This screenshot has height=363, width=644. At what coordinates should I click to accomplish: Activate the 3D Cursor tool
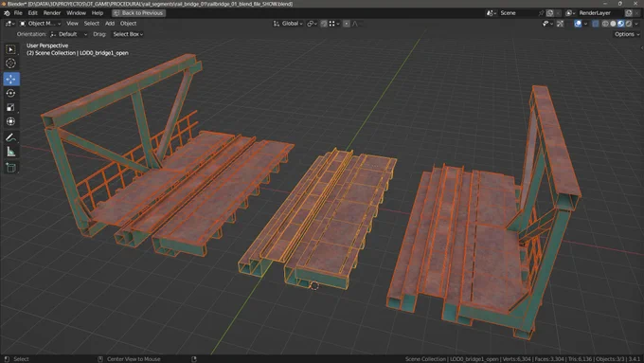[x=11, y=64]
